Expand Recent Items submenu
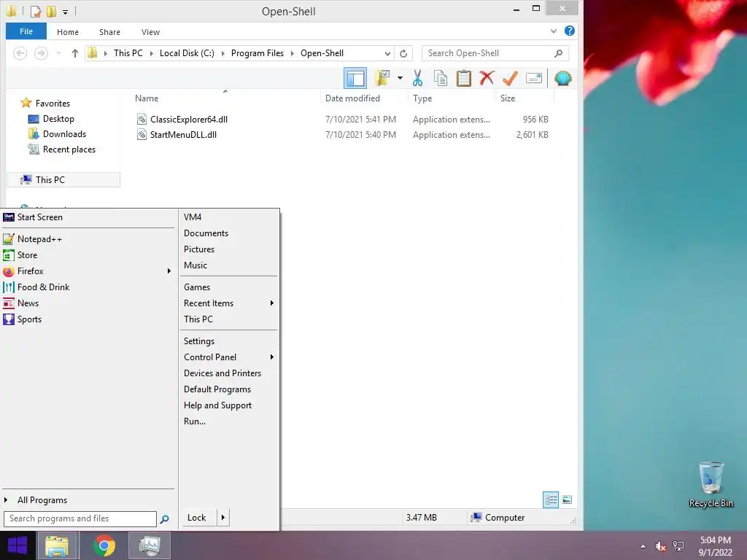This screenshot has height=560, width=747. tap(229, 303)
